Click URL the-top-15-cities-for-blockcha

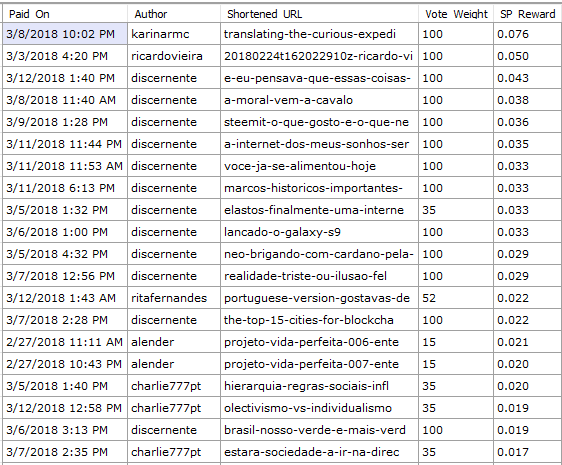pyautogui.click(x=319, y=320)
